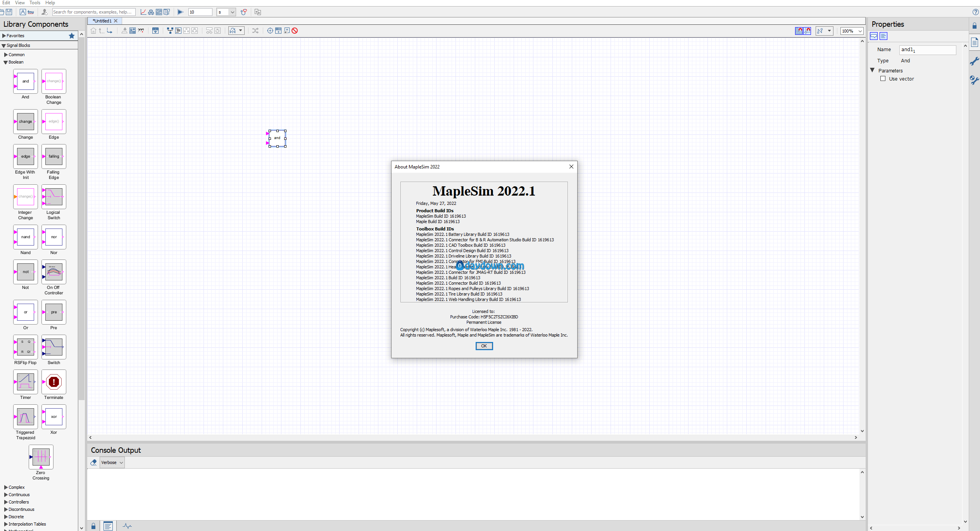Close the About MapleSim 2022 dialog

tap(571, 167)
